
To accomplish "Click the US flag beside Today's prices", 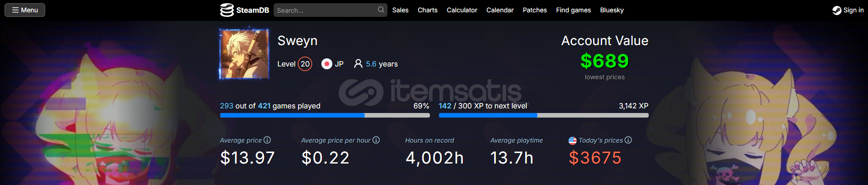I will tap(573, 140).
